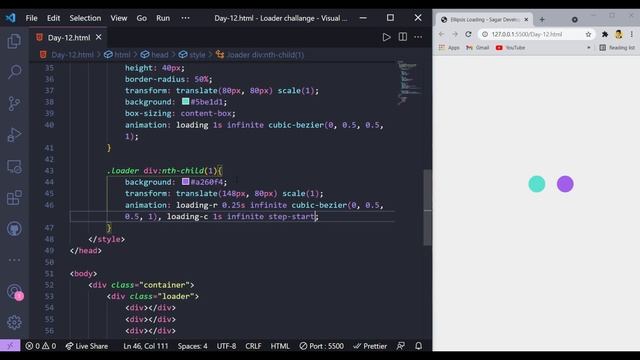Image resolution: width=640 pixels, height=360 pixels.
Task: Select the Day-12.html editor tab
Action: 69,38
